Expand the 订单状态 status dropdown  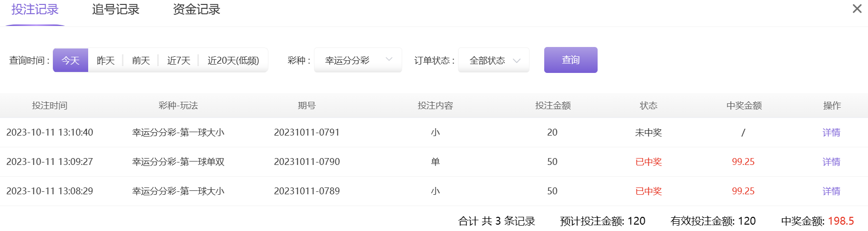(x=493, y=60)
